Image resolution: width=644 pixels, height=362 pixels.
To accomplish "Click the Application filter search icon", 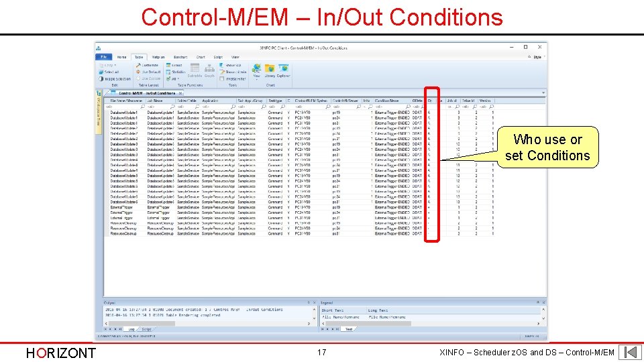I will click(x=233, y=107).
